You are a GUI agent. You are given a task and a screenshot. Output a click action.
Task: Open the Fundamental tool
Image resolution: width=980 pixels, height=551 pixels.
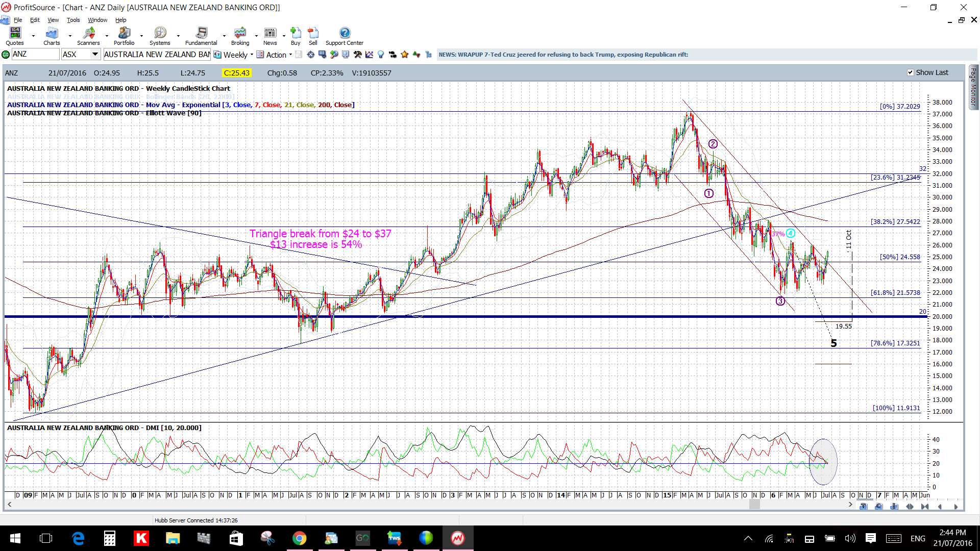point(201,36)
